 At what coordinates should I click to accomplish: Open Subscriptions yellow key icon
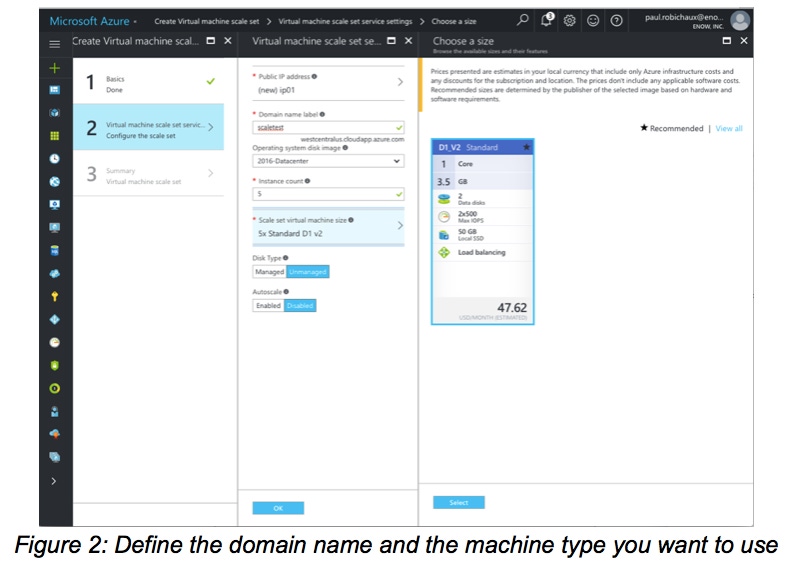(54, 297)
